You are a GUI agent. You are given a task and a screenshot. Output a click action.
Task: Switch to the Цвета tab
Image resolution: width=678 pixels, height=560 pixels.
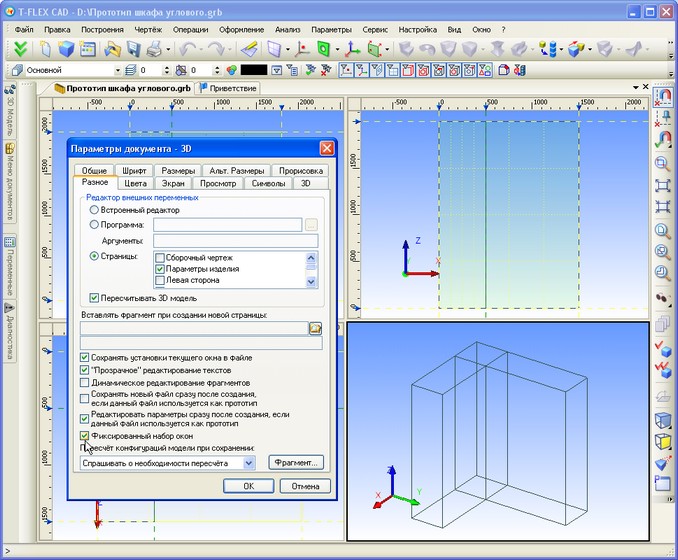point(135,183)
